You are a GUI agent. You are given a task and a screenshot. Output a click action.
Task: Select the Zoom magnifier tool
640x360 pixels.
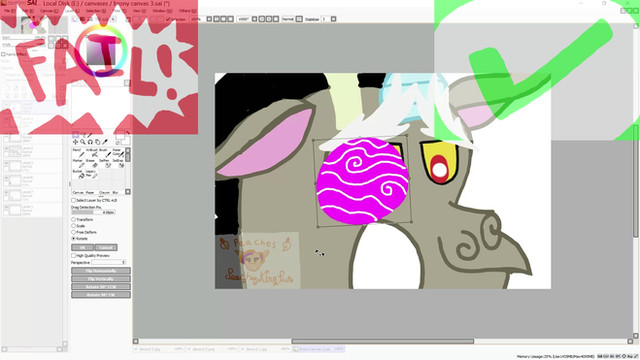click(83, 142)
